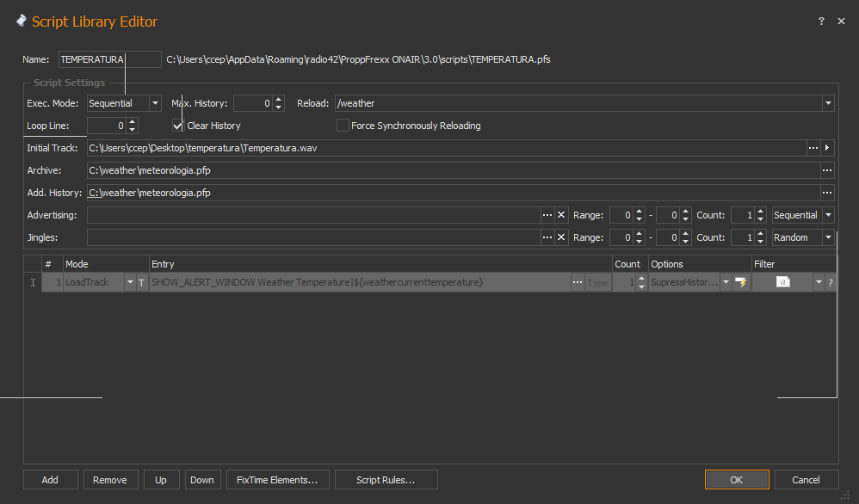The height and width of the screenshot is (504, 859).
Task: Click the filter help question mark
Action: pos(831,282)
